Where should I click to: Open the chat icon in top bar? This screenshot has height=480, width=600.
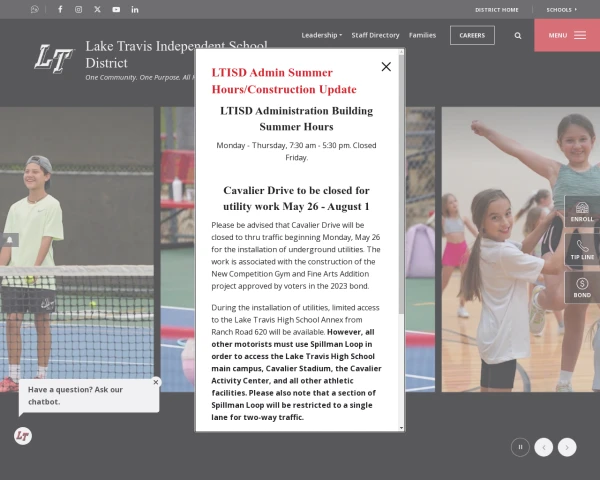[35, 9]
